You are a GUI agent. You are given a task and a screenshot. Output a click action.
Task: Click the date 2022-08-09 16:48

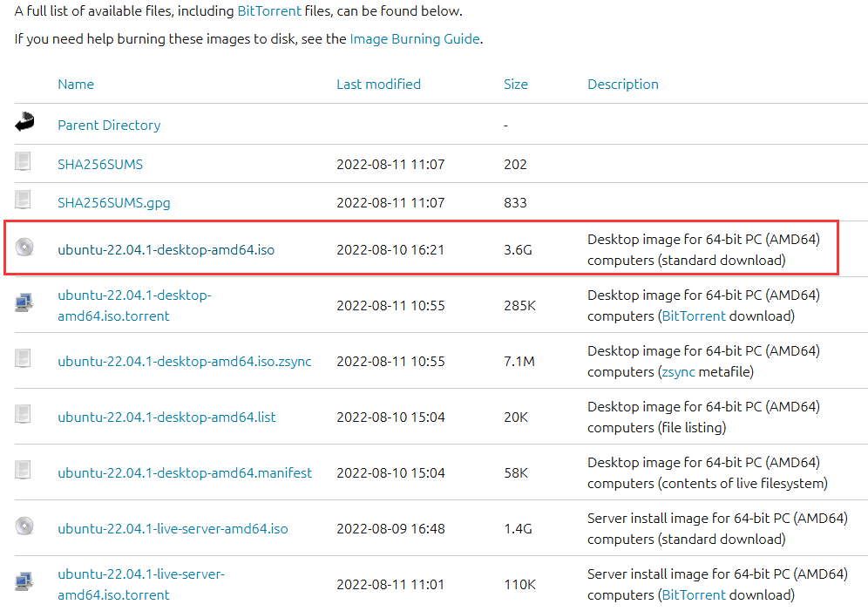click(390, 529)
